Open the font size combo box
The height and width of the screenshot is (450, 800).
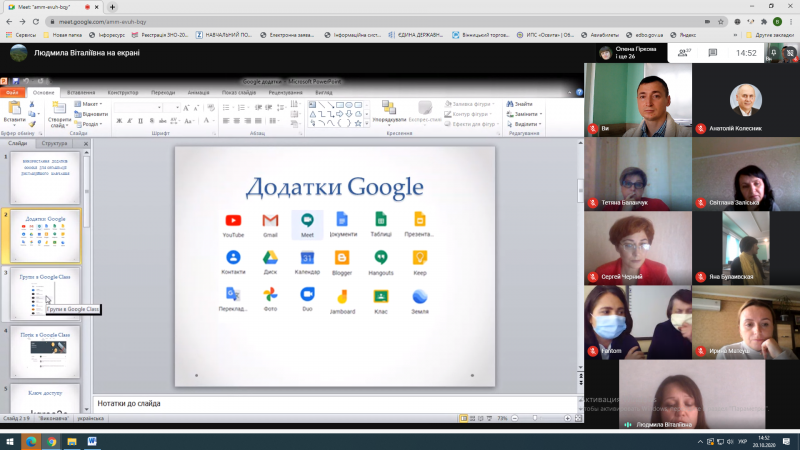[171, 108]
